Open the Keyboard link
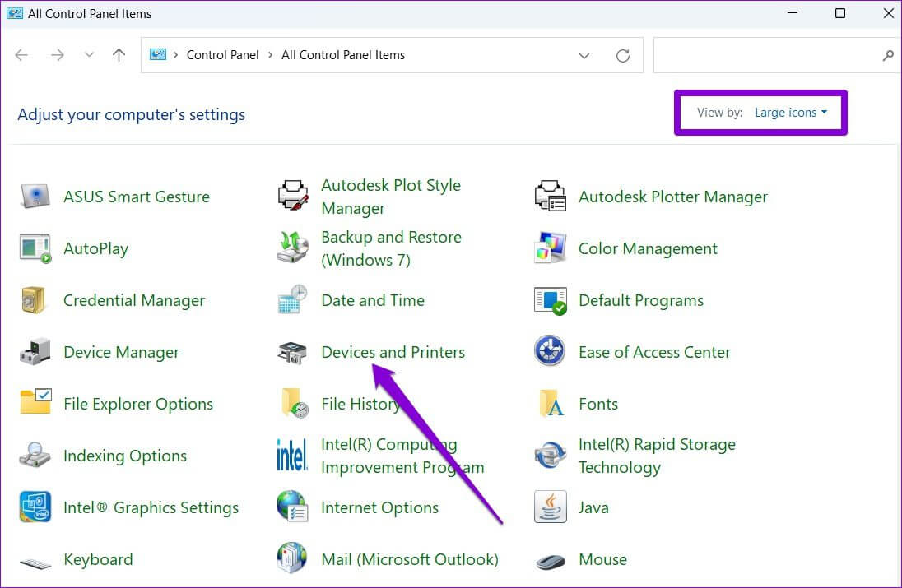The height and width of the screenshot is (588, 902). pos(98,558)
